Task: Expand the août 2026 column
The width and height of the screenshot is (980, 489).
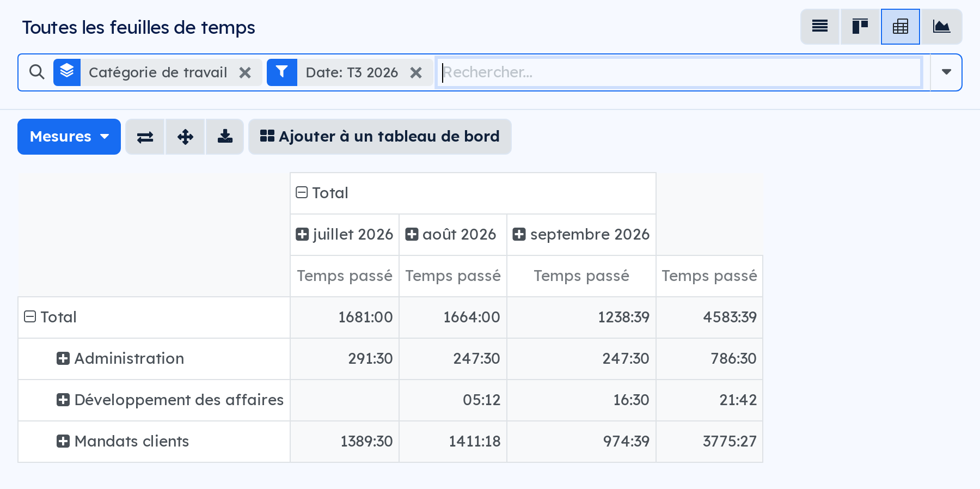Action: coord(453,235)
